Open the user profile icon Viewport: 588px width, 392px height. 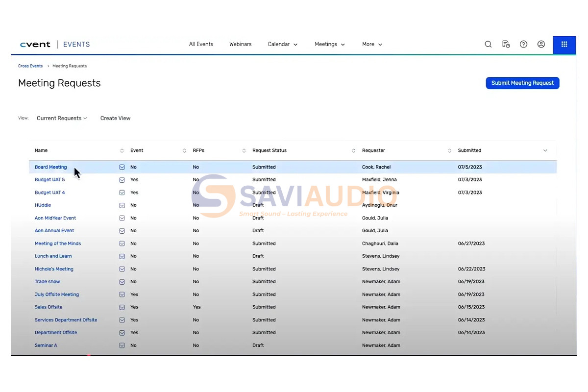click(541, 44)
